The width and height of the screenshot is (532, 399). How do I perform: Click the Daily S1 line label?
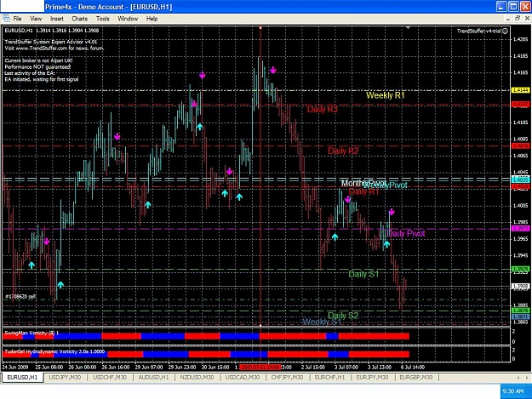click(363, 274)
